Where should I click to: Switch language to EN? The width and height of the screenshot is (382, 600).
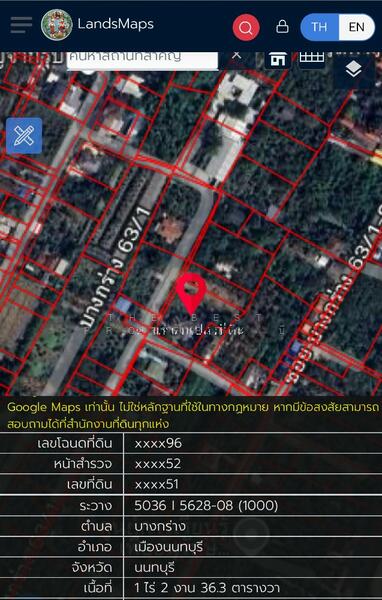356,27
